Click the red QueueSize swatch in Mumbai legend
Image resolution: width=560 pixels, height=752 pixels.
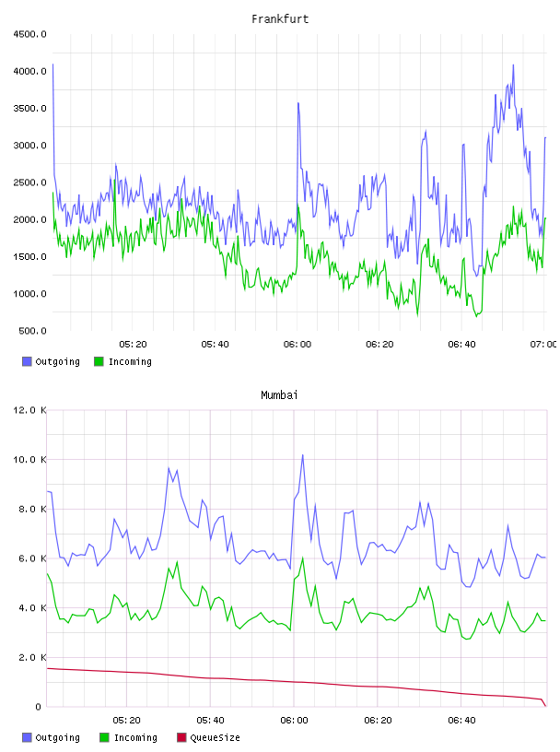coord(181,737)
